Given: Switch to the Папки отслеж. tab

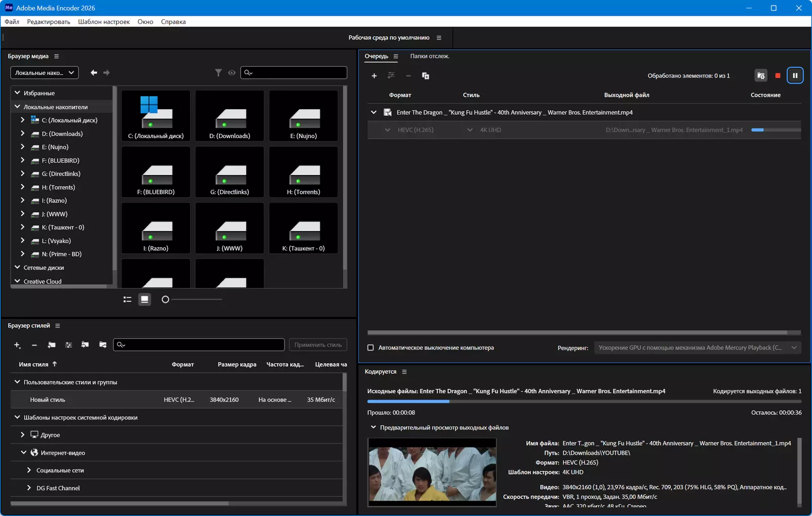Looking at the screenshot, I should click(x=430, y=56).
